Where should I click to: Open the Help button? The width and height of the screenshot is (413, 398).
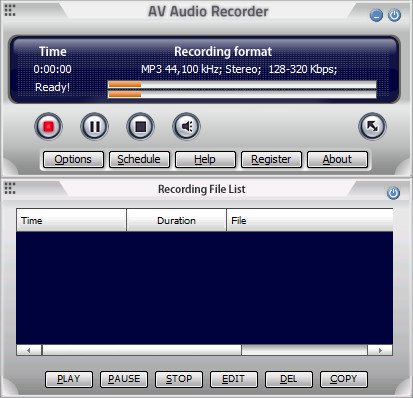click(x=205, y=159)
